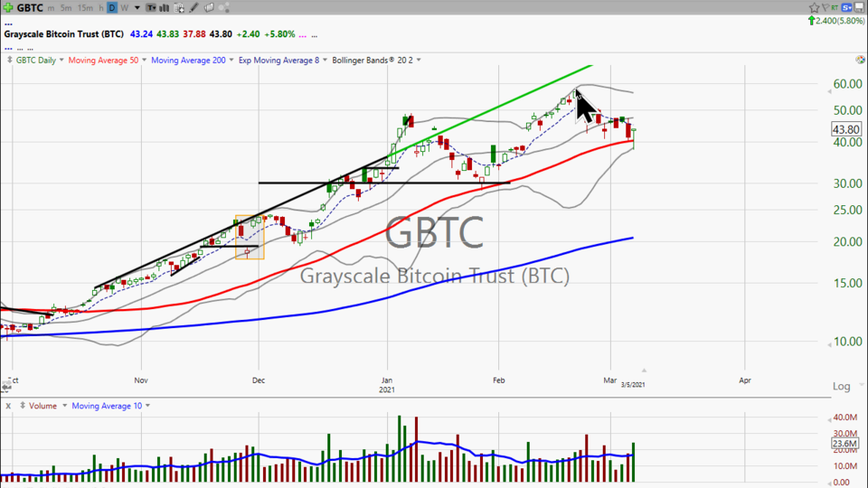Click the Exp Moving Average 8 label
The image size is (868, 488).
pyautogui.click(x=279, y=60)
